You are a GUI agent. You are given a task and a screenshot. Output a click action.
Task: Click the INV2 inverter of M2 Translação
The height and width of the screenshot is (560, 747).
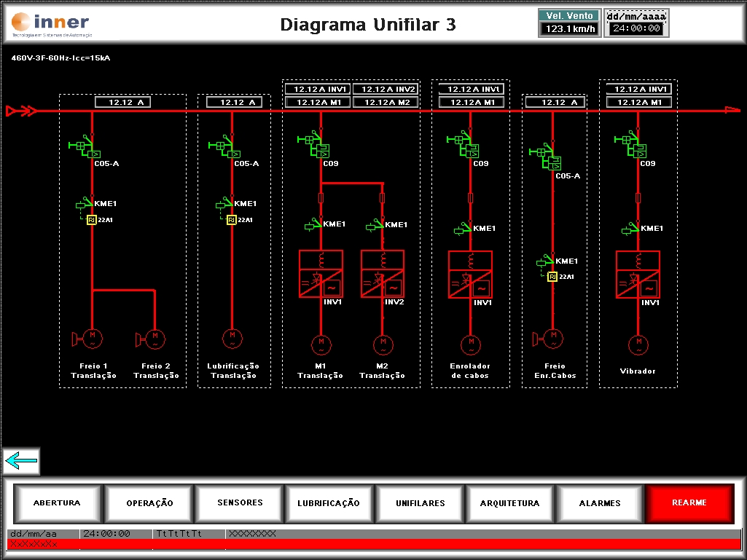coord(383,274)
